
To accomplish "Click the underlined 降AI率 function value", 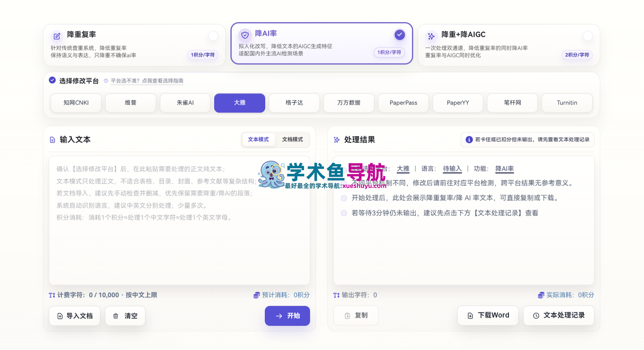I will [505, 169].
